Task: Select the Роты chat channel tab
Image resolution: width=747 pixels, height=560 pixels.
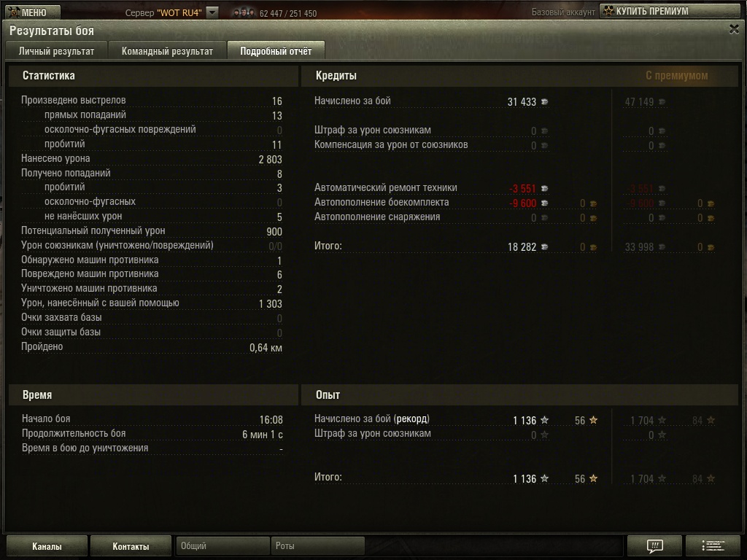Action: click(317, 545)
